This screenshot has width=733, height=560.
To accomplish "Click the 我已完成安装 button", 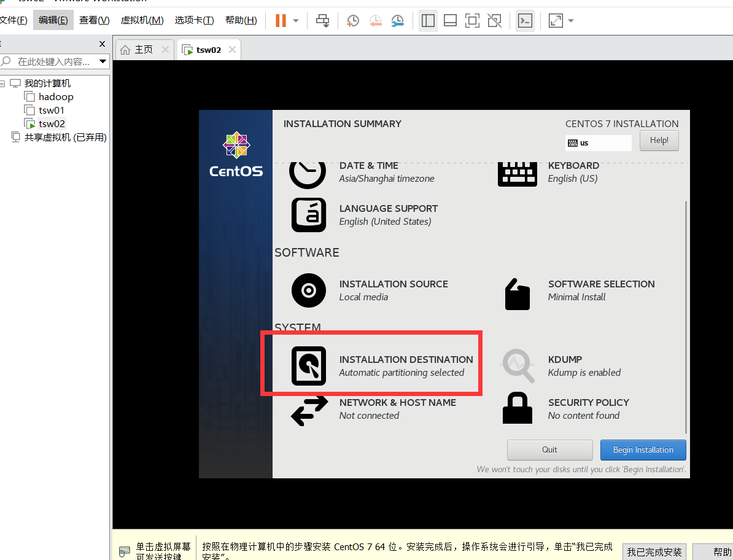I will [x=654, y=552].
